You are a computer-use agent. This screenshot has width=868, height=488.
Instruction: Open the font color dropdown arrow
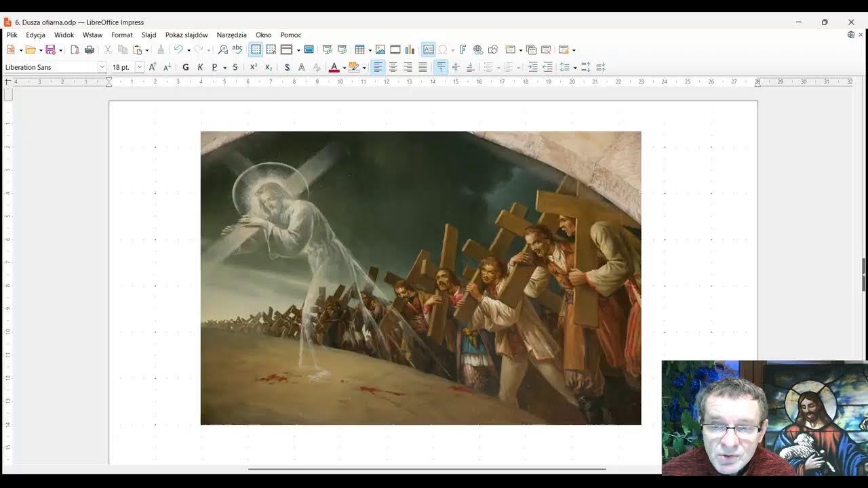[x=344, y=68]
